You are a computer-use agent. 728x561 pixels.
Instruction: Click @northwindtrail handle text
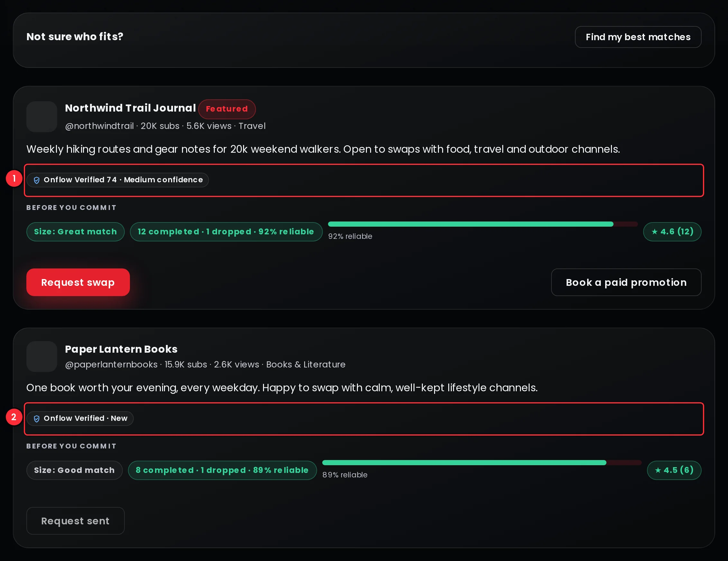coord(99,126)
